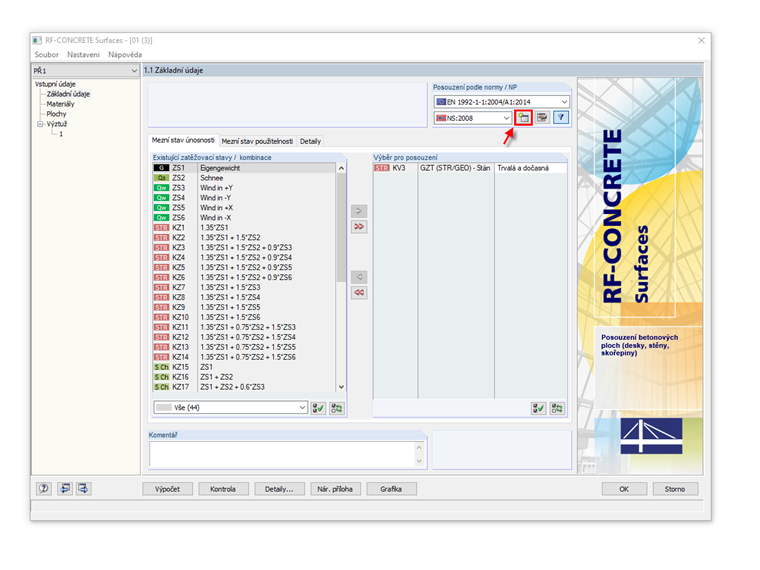Switch to Mezní stav únosnosti tab
Screen dimensions: 760x570
pyautogui.click(x=183, y=140)
